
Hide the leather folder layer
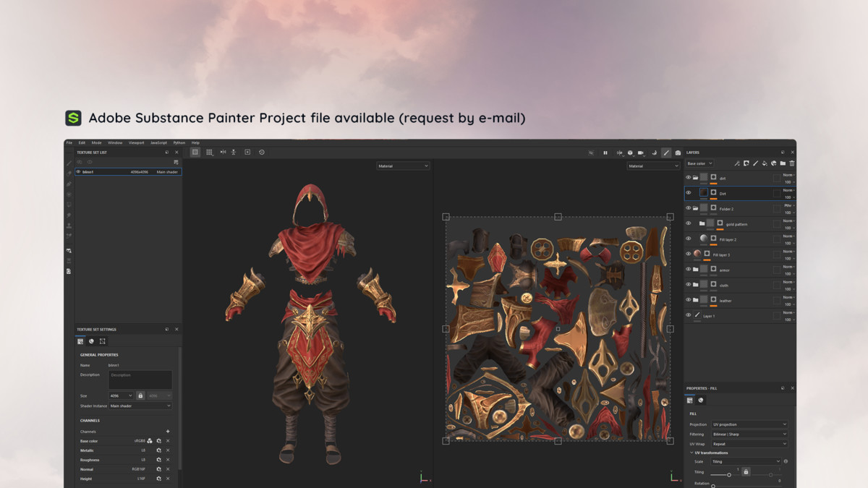click(689, 300)
